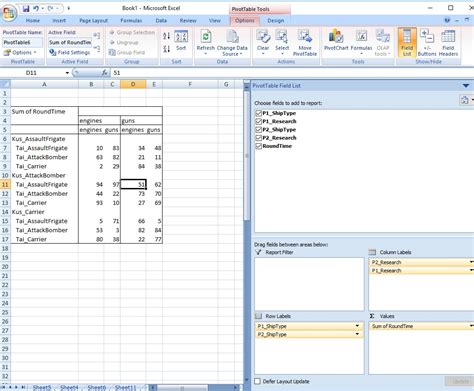Click the Redo icon in Quick Access toolbar
This screenshot has height=391, width=474.
pyautogui.click(x=51, y=8)
